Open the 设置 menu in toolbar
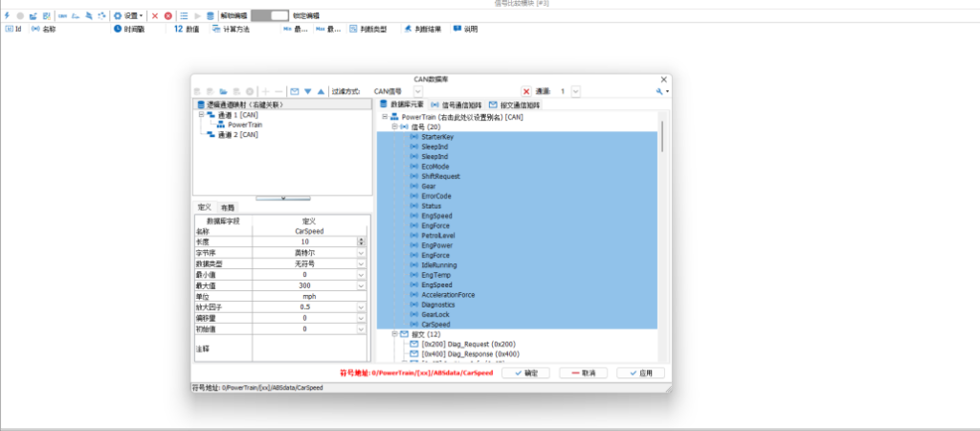 129,16
